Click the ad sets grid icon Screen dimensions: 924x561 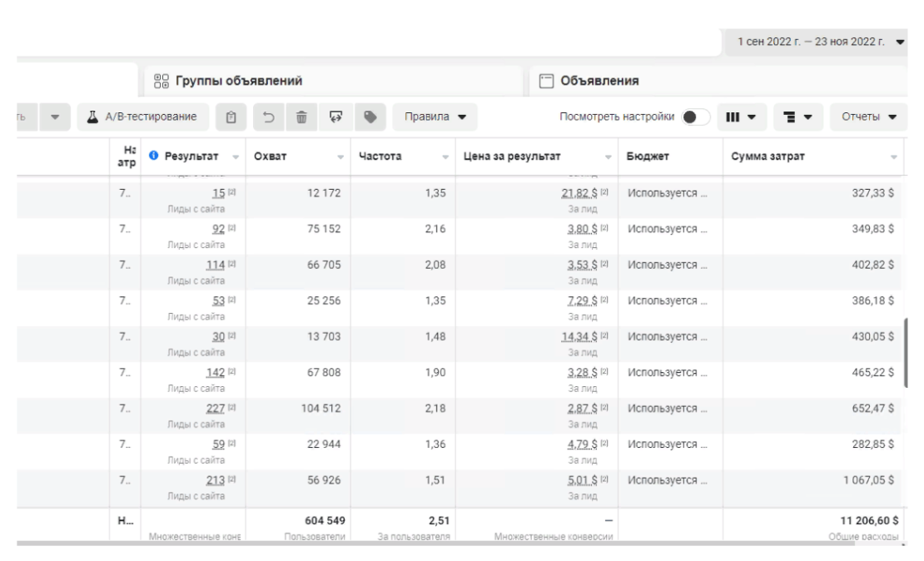click(x=161, y=81)
